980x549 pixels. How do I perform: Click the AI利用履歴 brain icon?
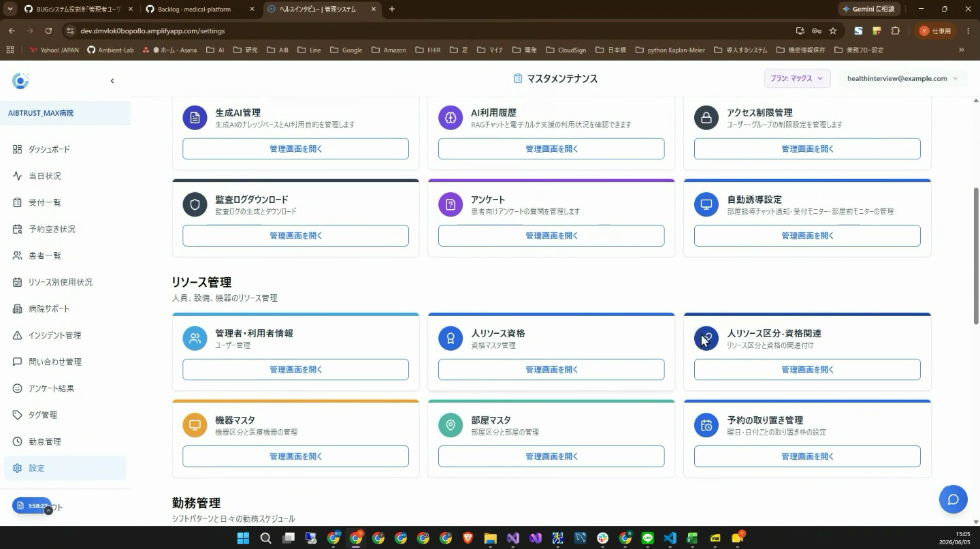tap(451, 117)
